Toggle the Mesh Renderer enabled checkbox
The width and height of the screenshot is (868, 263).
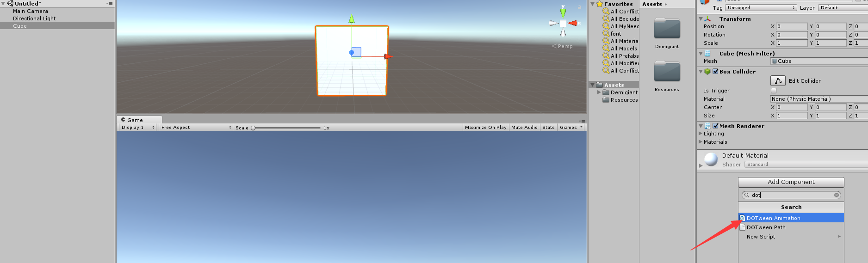pos(716,126)
